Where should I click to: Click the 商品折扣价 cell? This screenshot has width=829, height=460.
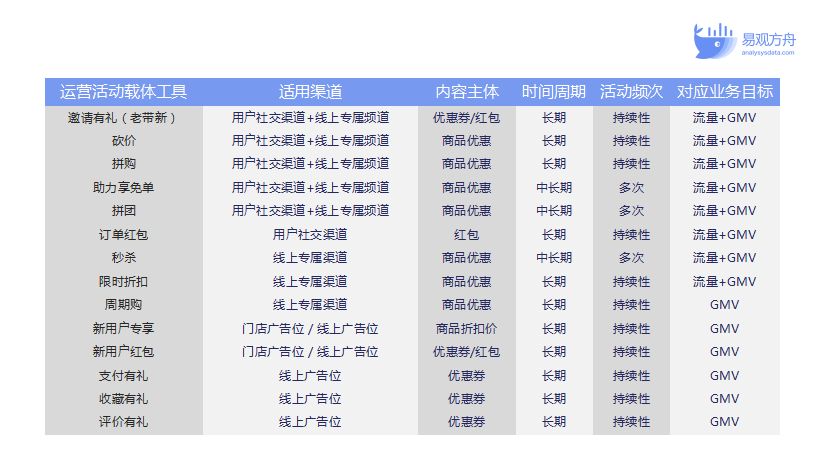click(x=467, y=329)
